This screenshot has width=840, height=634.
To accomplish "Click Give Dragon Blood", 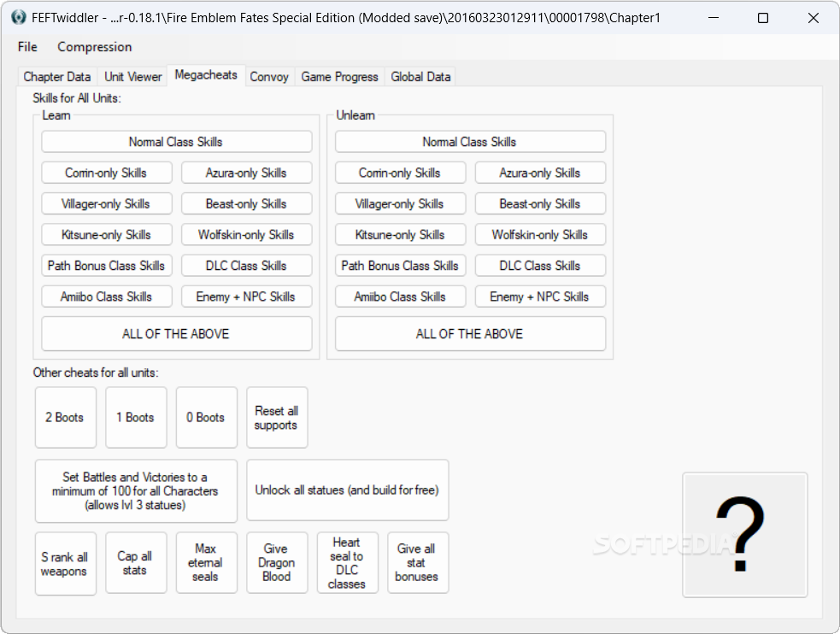I will click(x=277, y=563).
